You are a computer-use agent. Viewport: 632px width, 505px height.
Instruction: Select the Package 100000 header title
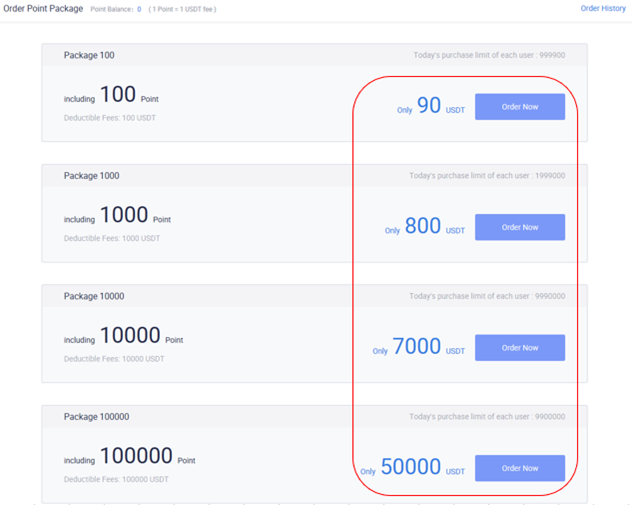coord(96,417)
